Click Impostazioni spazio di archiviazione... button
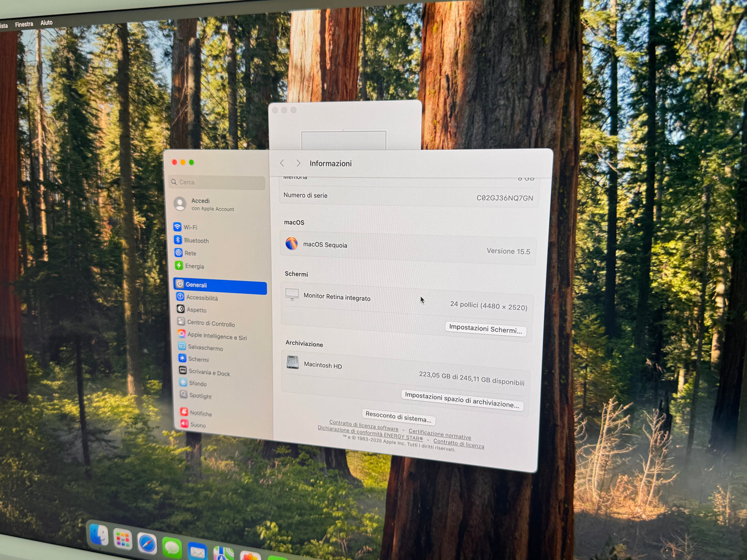This screenshot has height=560, width=747. click(462, 400)
